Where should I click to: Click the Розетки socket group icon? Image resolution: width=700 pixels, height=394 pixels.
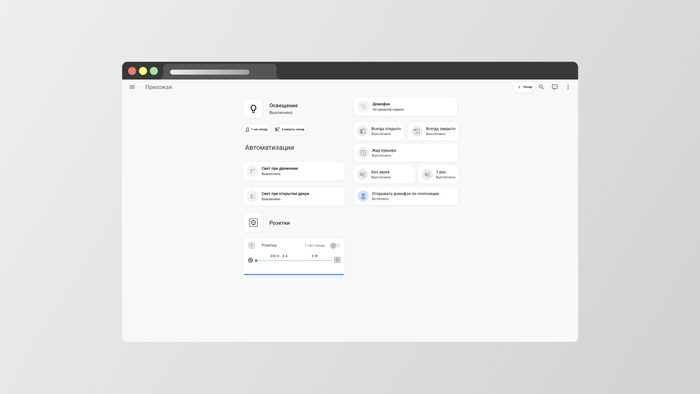(253, 223)
